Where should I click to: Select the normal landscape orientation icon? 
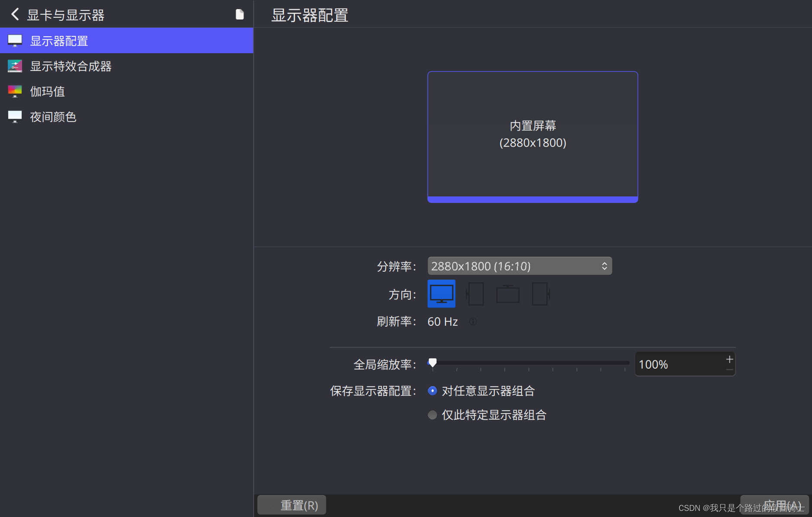pyautogui.click(x=441, y=294)
